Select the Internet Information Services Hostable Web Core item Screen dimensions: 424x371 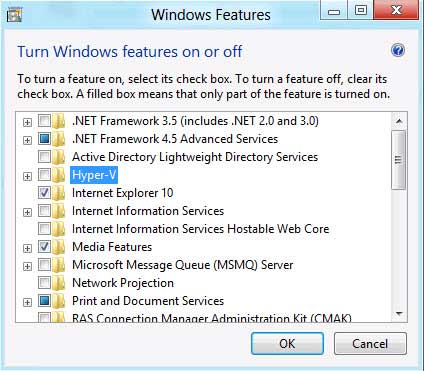click(x=200, y=229)
